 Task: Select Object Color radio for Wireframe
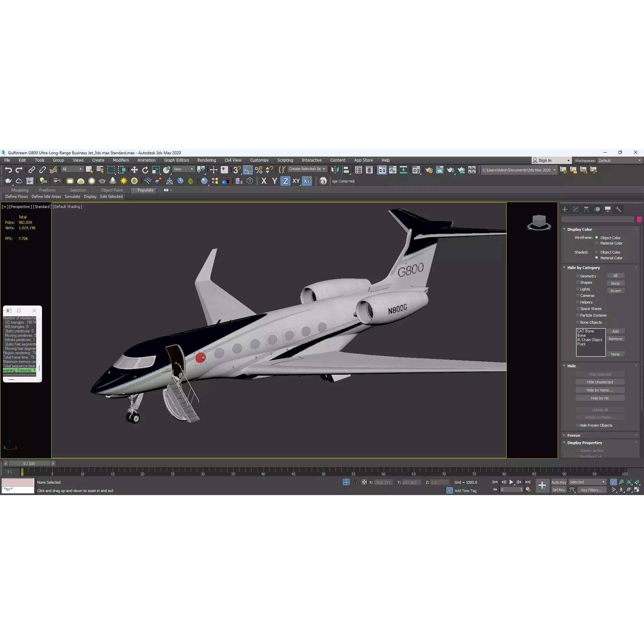pyautogui.click(x=597, y=237)
